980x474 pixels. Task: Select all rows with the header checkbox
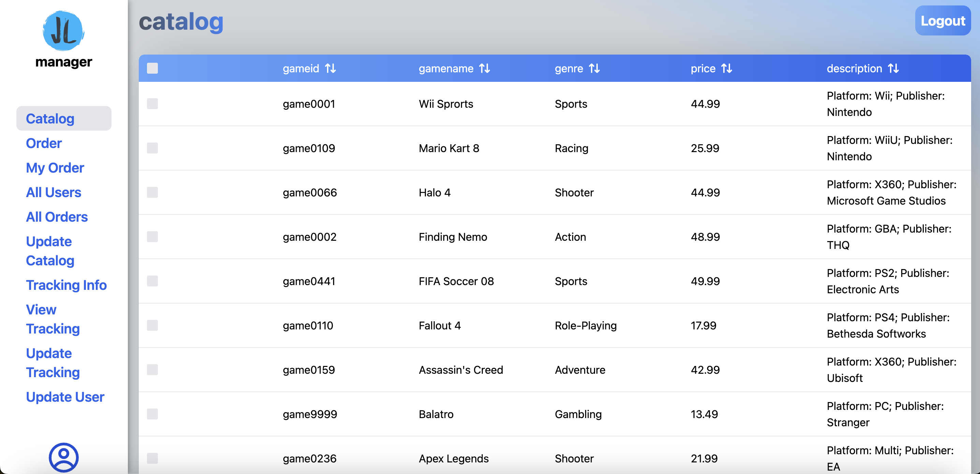pyautogui.click(x=152, y=68)
